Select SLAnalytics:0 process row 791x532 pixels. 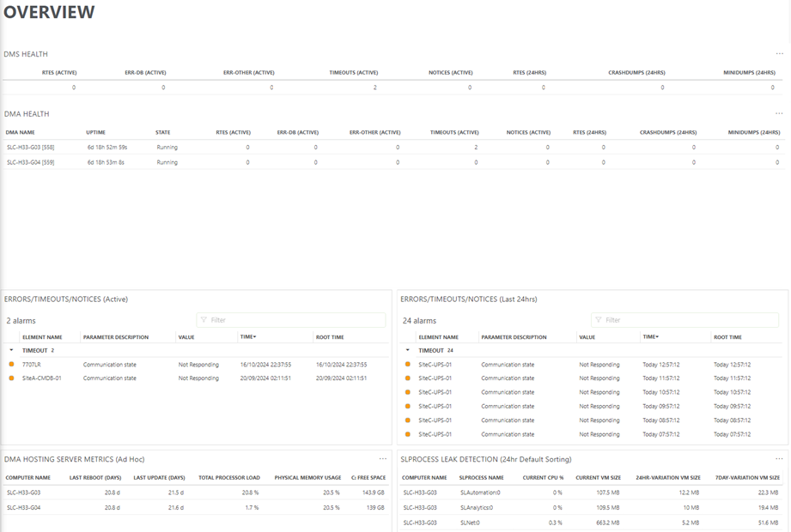tap(593, 507)
